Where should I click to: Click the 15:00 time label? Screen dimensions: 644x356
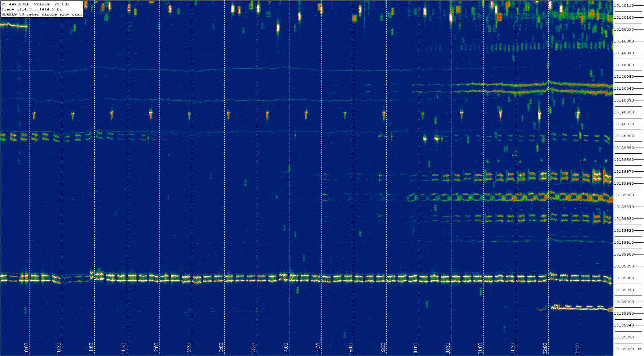(350, 348)
